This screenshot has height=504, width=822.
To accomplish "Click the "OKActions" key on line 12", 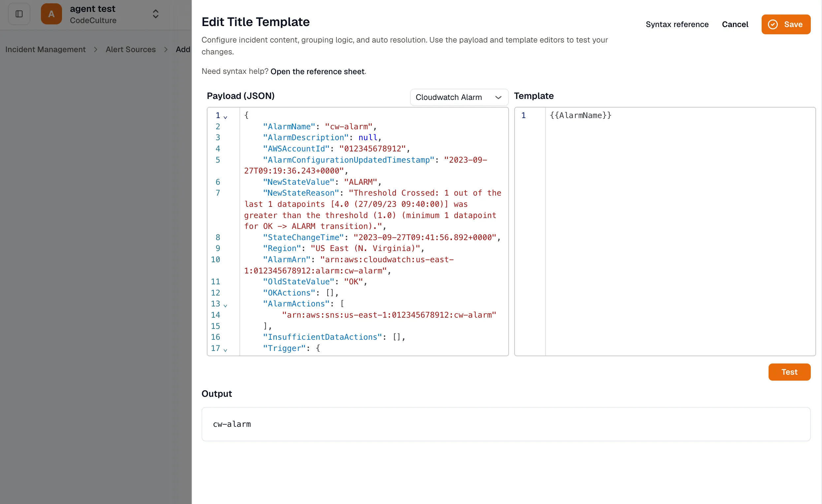I will pos(289,293).
